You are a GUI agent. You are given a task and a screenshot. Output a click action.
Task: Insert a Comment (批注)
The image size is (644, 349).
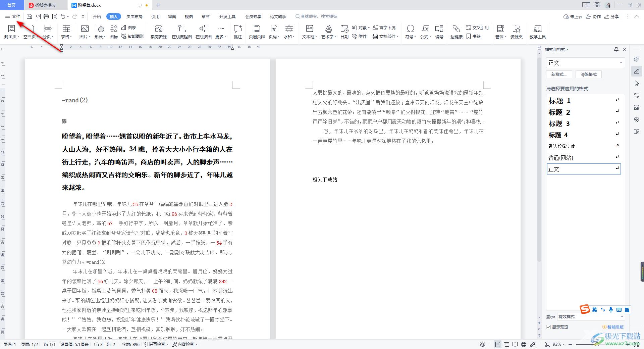[x=238, y=32]
